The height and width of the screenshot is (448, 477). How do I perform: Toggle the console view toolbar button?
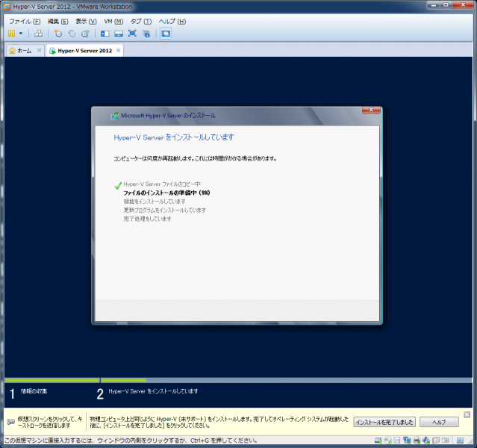click(x=166, y=34)
